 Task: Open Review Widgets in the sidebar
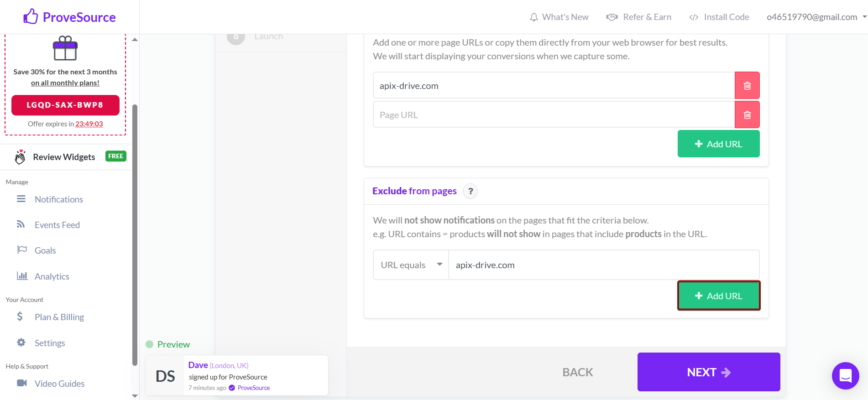(x=64, y=157)
